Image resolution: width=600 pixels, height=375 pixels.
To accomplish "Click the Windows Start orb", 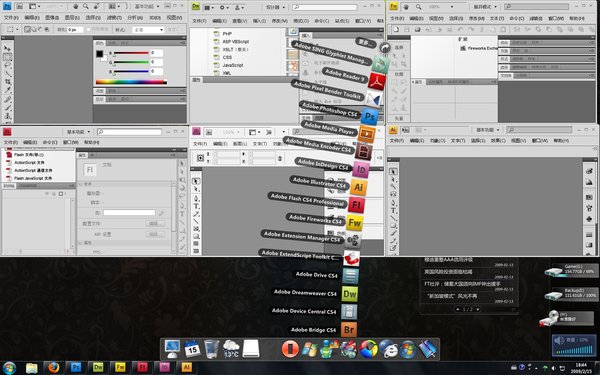I will (x=9, y=368).
